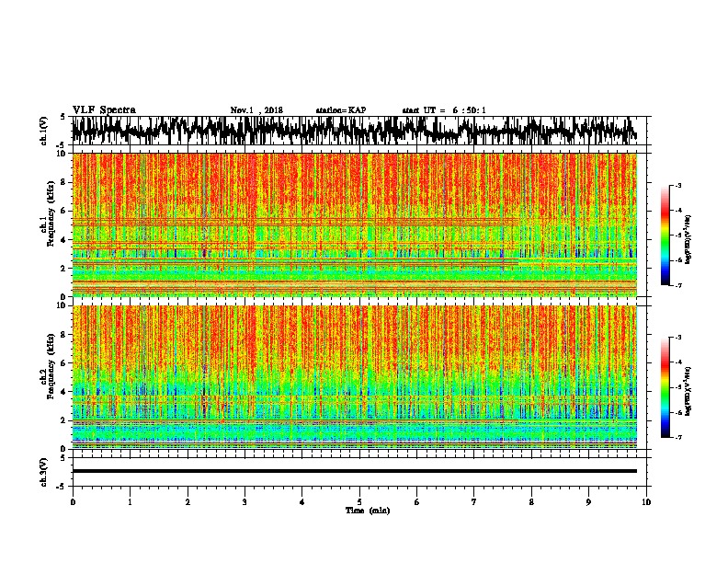728x563 pixels.
Task: Select the "ch.3(V)" axis label
Action: pos(43,473)
